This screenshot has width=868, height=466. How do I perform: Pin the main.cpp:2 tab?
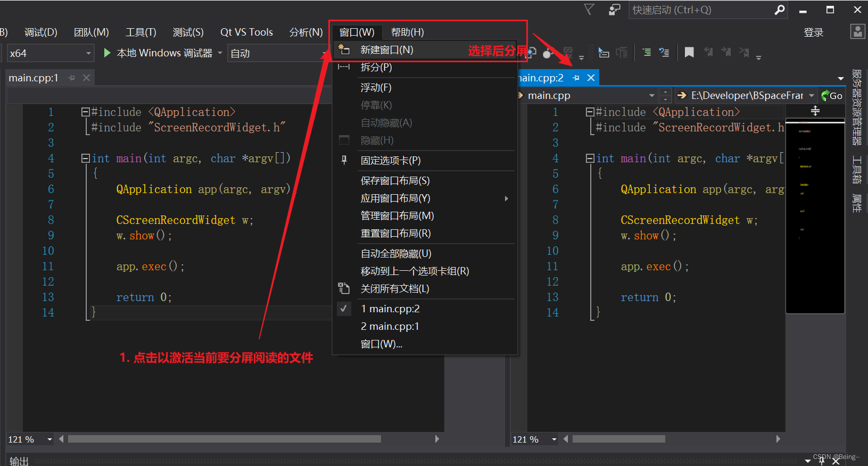point(576,78)
